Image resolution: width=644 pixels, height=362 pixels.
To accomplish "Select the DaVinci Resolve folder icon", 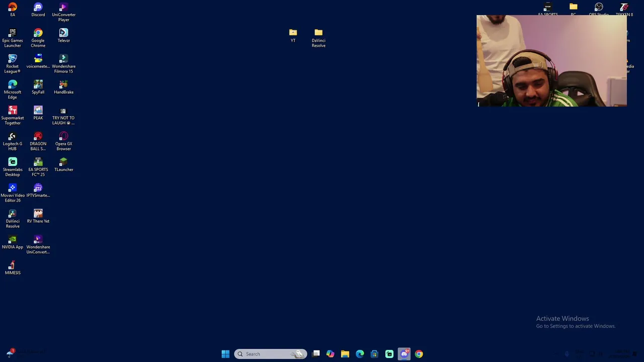I will (318, 38).
